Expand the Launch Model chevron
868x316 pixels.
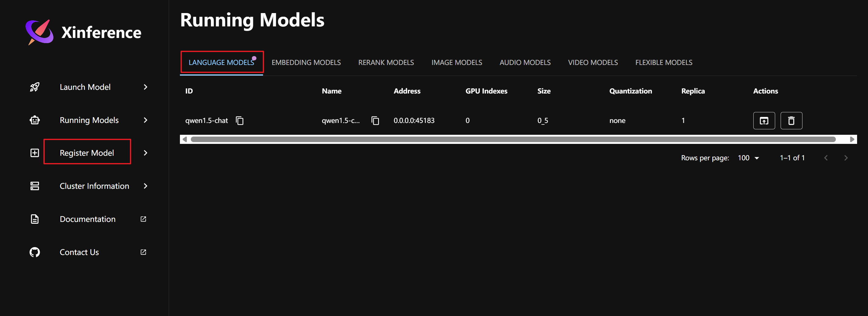(146, 87)
